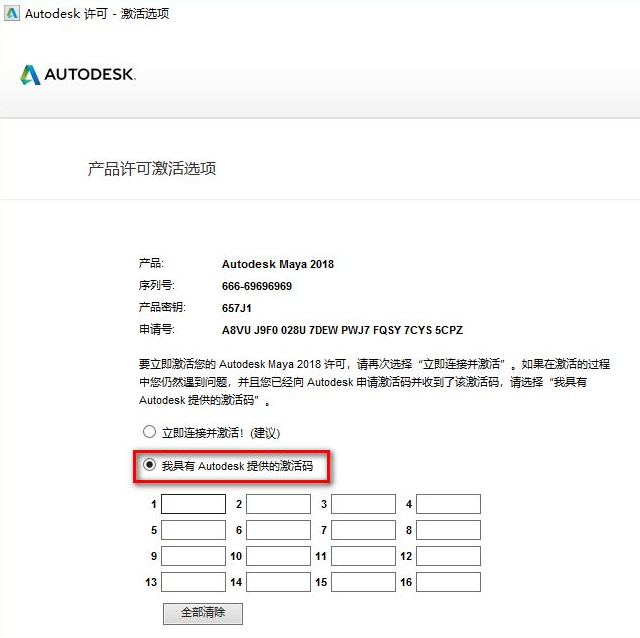Activate code entry field 12
Viewport: 640px width, 638px height.
tap(448, 556)
